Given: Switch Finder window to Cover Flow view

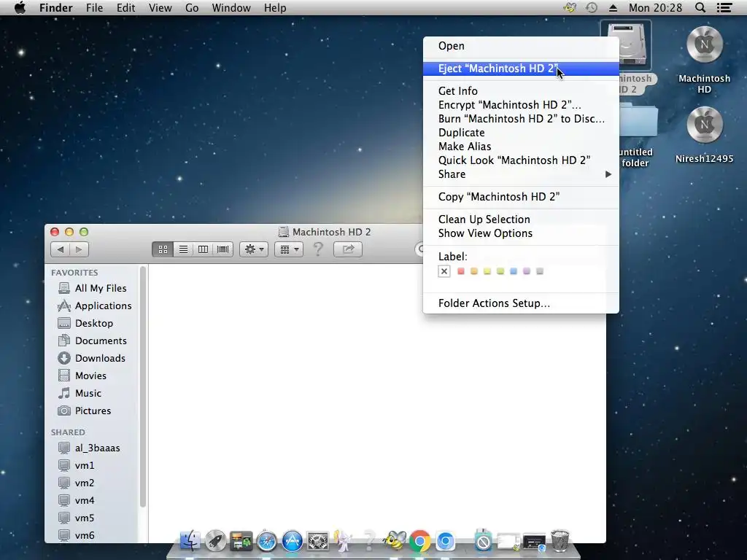Looking at the screenshot, I should tap(223, 249).
